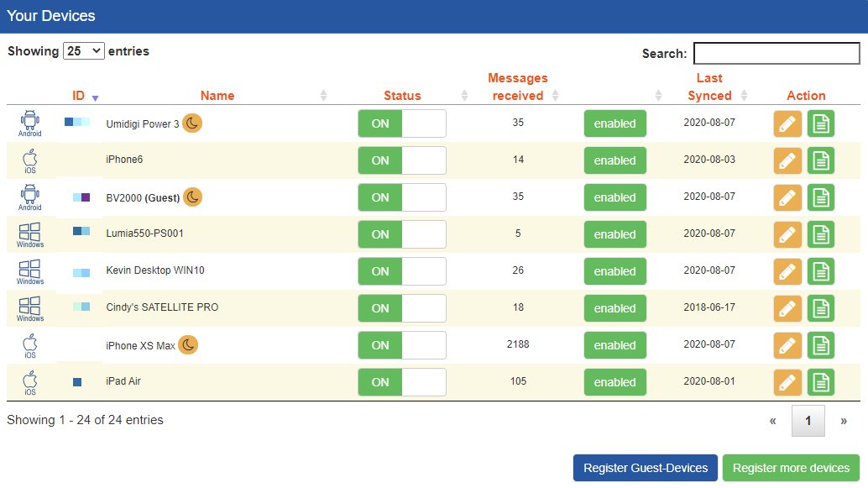This screenshot has width=868, height=488.
Task: Click the iOS Apple icon beside iPad Air
Action: pos(30,381)
